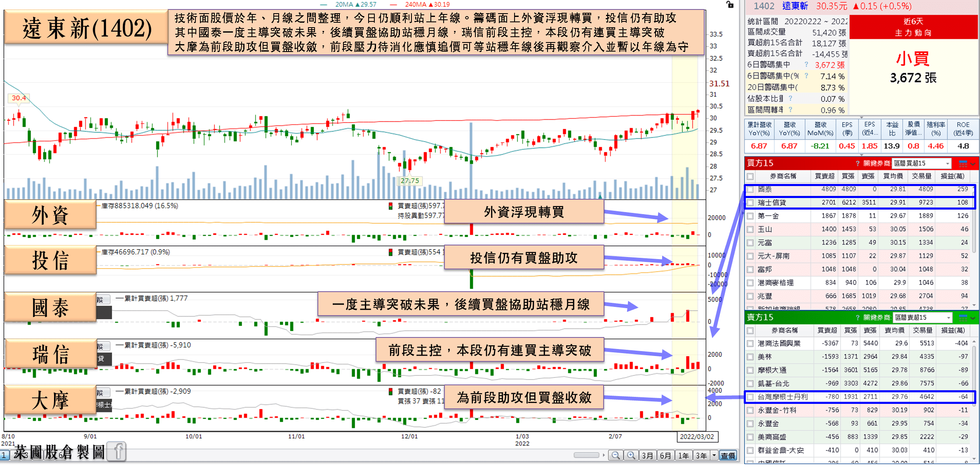This screenshot has height=474, width=980.
Task: Tick the select-all checkbox in 買方15 header row
Action: coord(750,177)
